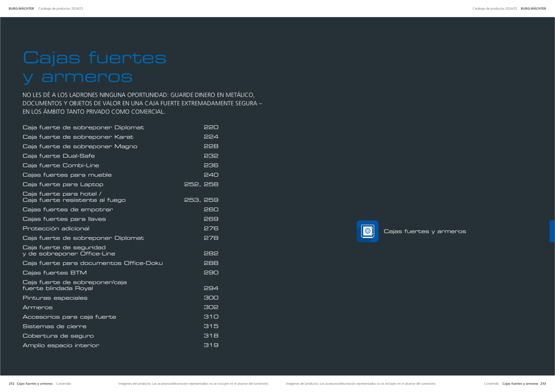Click the right footer 'Imágenes del producto' disclaimer
Screen dimensions: 555x392
coord(361,383)
